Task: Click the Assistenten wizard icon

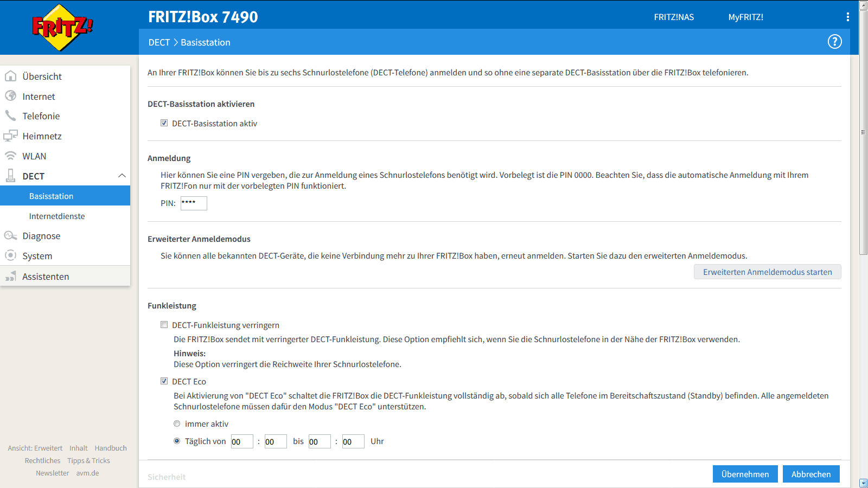Action: pos(10,277)
